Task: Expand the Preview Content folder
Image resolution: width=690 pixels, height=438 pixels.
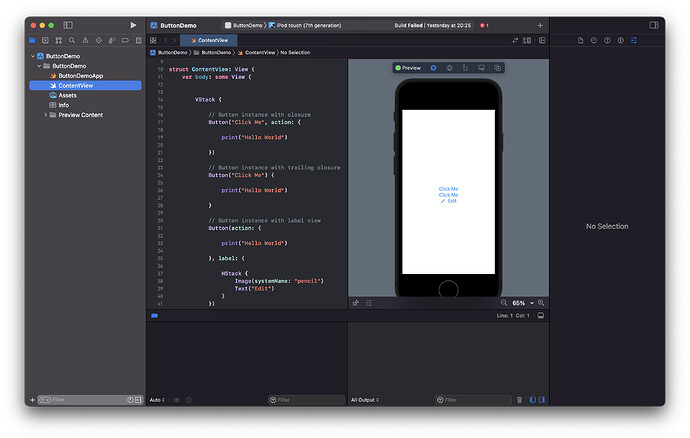Action: coord(45,115)
